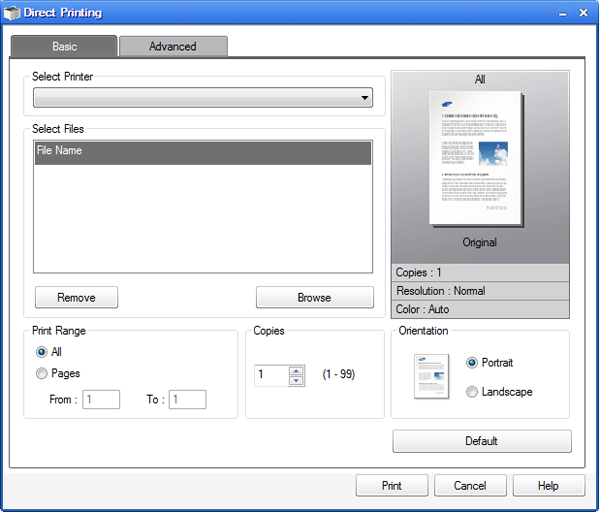Click the File Name column header
The image size is (600, 512).
click(x=203, y=153)
